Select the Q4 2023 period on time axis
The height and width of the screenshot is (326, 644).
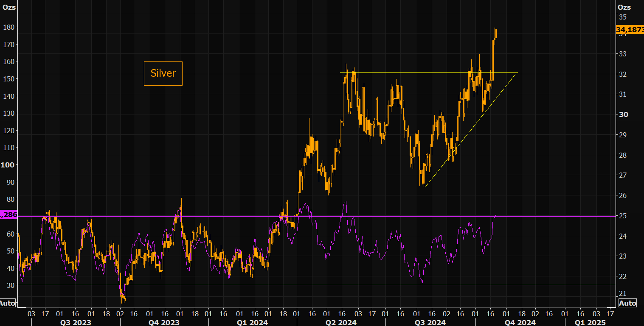[164, 323]
